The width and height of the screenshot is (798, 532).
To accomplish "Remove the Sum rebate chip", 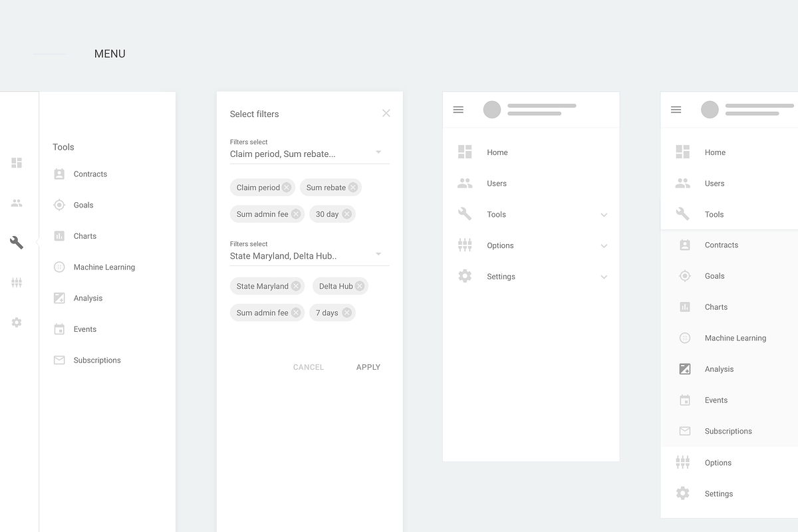I will (353, 188).
